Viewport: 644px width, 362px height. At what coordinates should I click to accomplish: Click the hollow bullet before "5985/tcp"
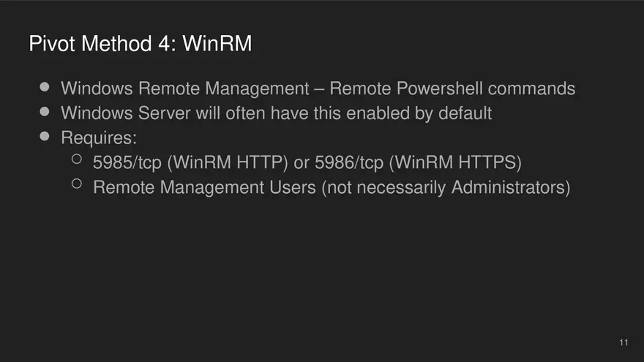(x=77, y=159)
